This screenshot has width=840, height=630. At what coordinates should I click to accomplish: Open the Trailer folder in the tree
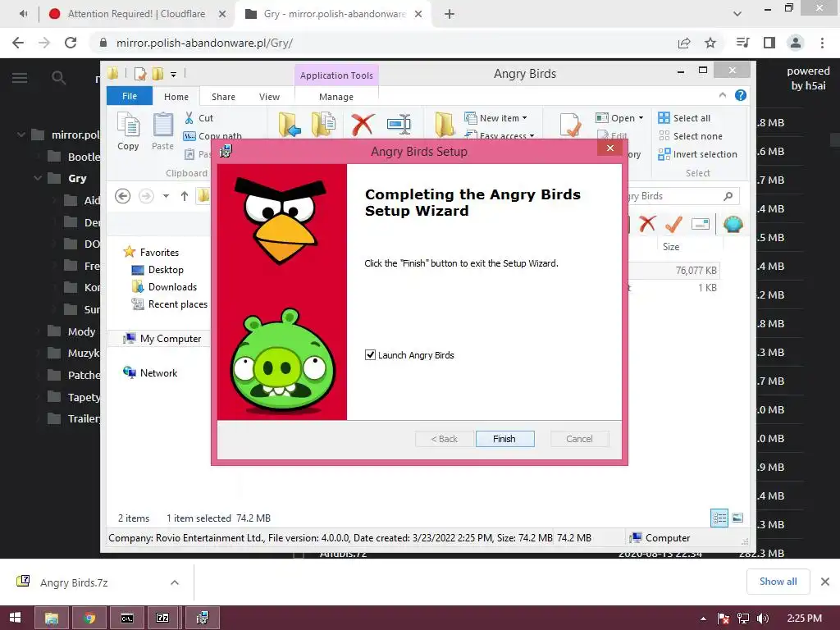pyautogui.click(x=74, y=418)
